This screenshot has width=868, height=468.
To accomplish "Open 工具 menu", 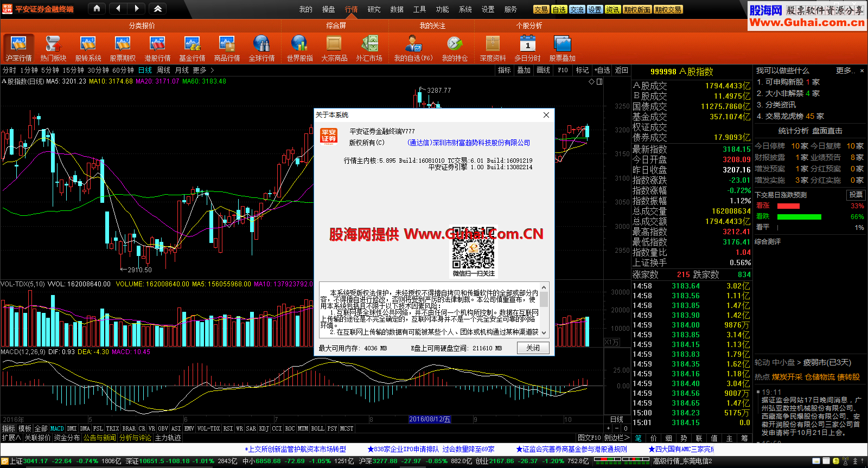I will pyautogui.click(x=420, y=9).
